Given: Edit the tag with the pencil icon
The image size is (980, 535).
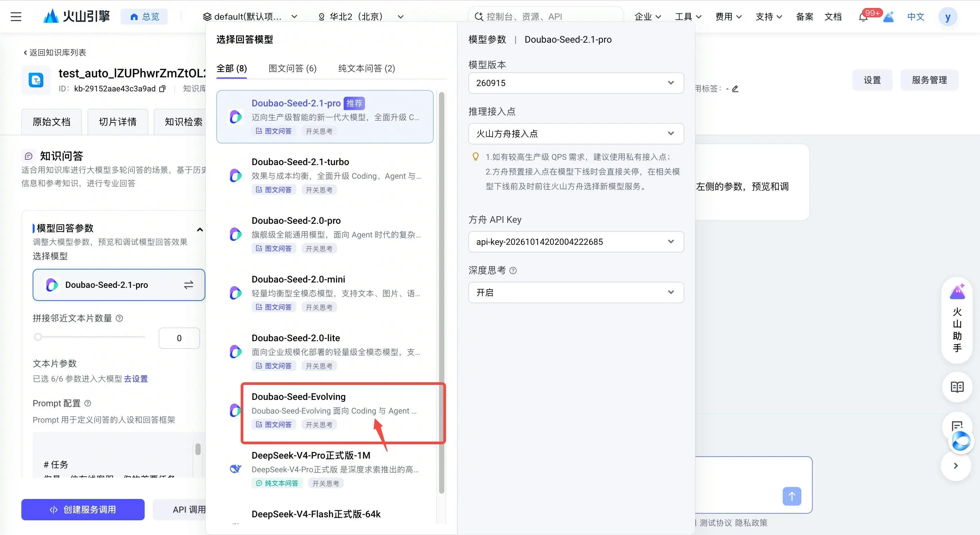Looking at the screenshot, I should tap(735, 89).
